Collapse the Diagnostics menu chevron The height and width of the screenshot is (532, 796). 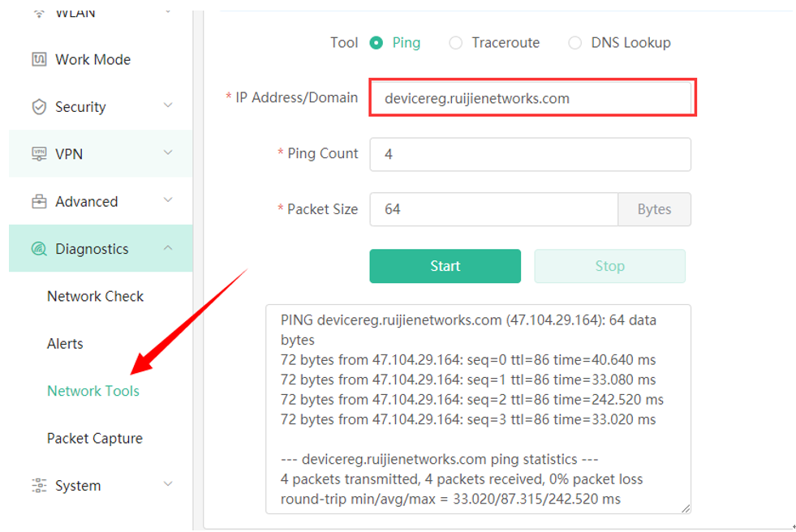168,247
